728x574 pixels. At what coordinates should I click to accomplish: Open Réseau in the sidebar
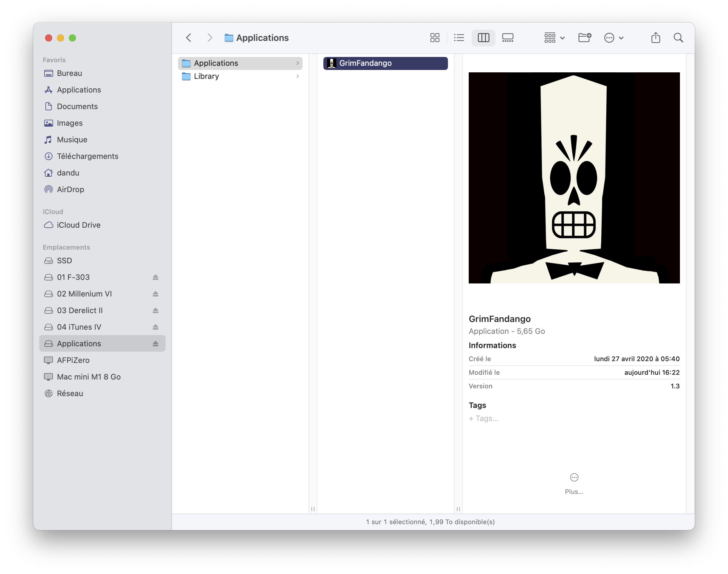[102, 393]
